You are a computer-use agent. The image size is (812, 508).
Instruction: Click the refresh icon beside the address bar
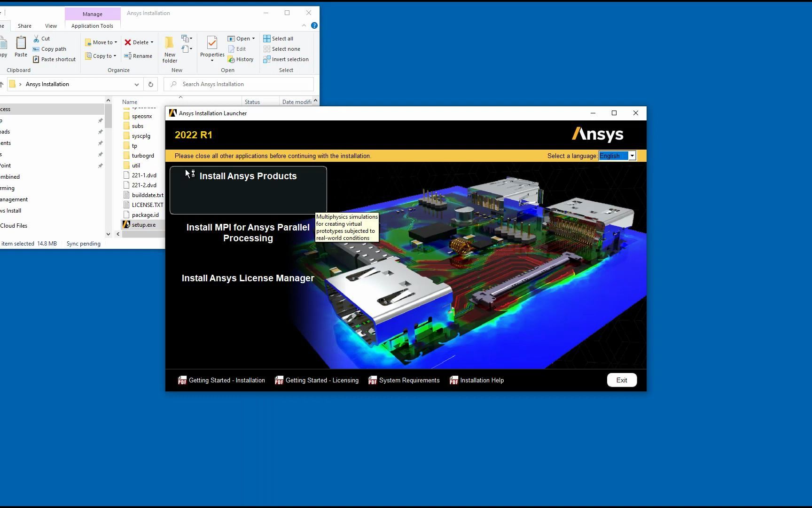150,84
